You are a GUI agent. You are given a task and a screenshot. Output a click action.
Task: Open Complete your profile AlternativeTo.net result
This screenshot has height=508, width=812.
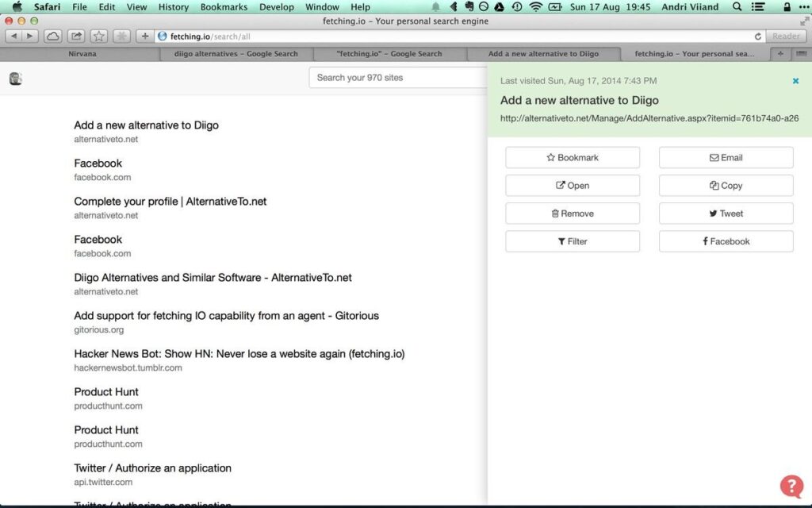[x=170, y=201]
